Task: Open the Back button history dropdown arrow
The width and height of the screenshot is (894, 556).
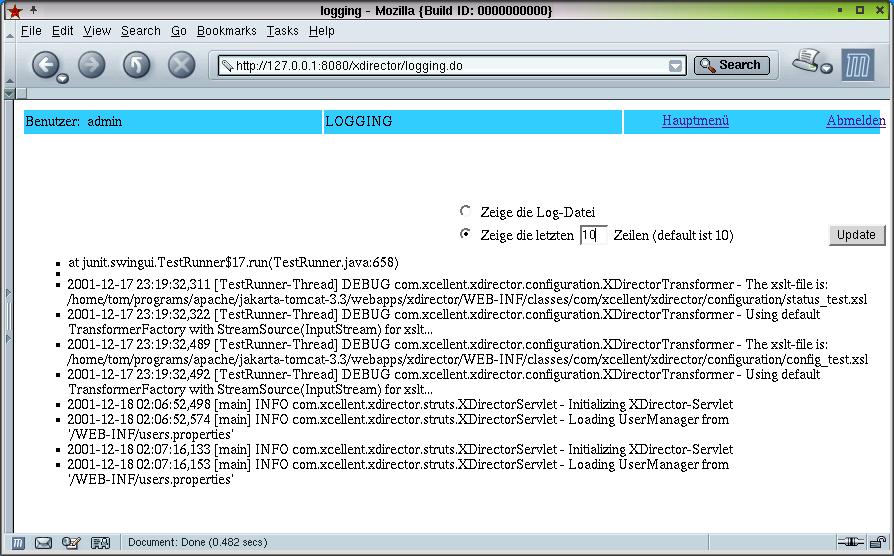Action: tap(63, 77)
